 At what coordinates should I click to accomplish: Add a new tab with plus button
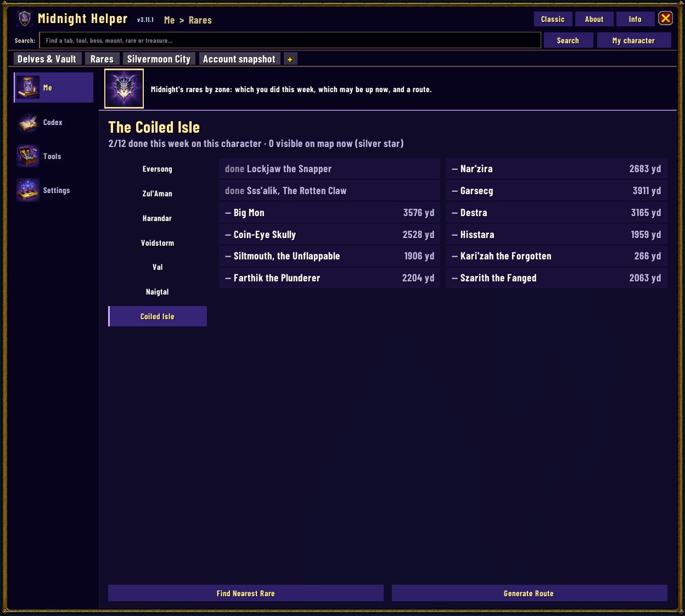pos(290,59)
